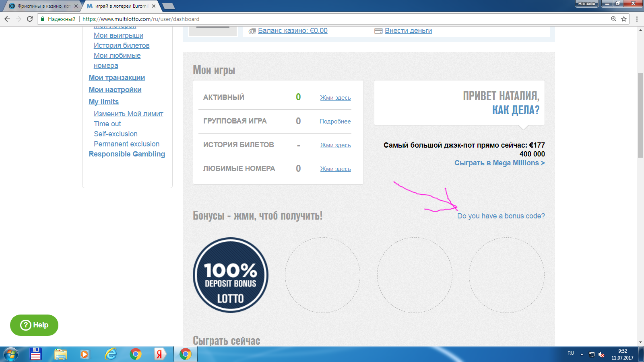Open a new browser tab
Screen dimensions: 644x362
(x=168, y=6)
